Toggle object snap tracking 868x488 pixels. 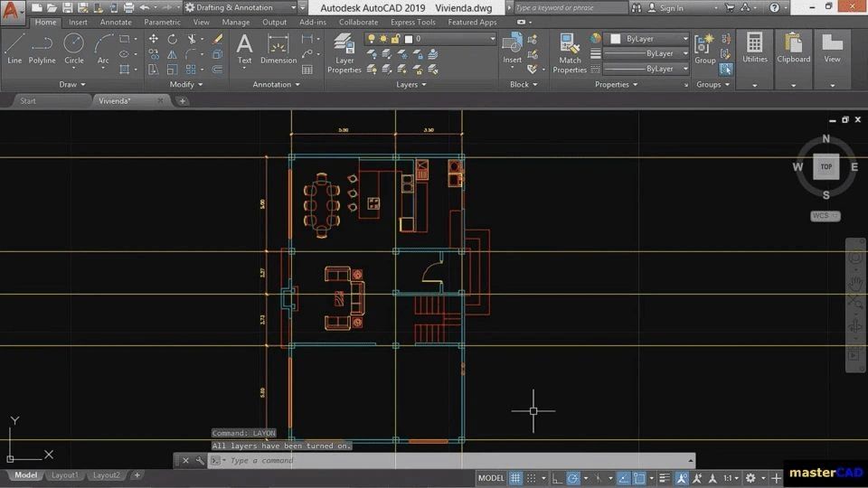click(x=624, y=478)
